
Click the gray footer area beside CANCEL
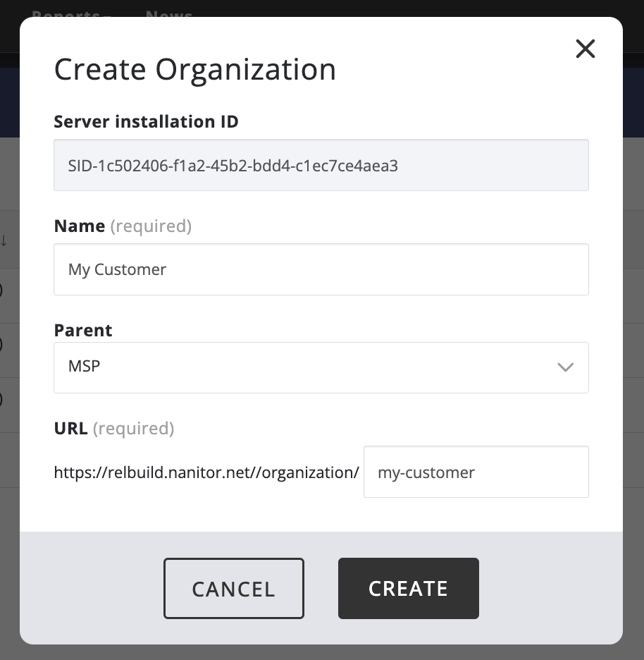point(92,588)
